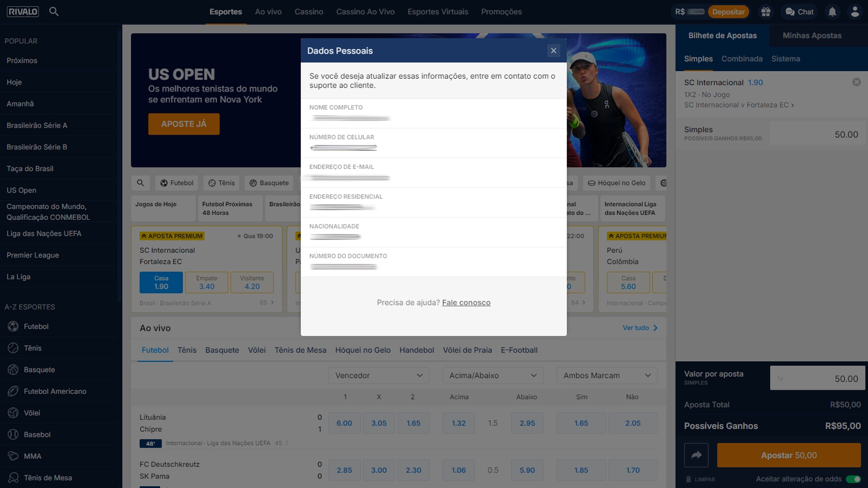868x488 pixels.
Task: Remove SC Internacional selection from bet slip
Action: point(856,82)
